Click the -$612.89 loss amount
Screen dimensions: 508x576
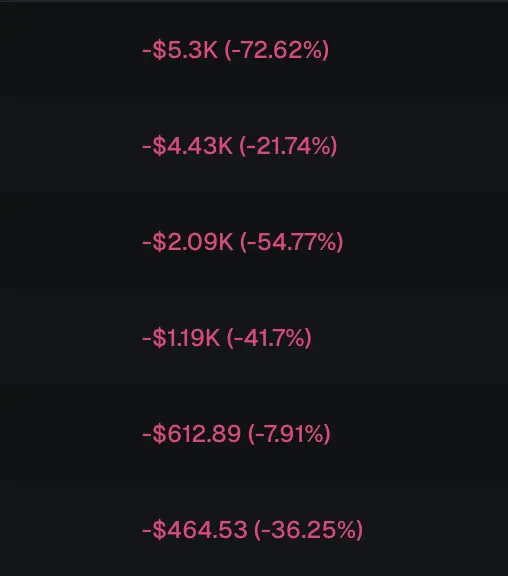(191, 433)
